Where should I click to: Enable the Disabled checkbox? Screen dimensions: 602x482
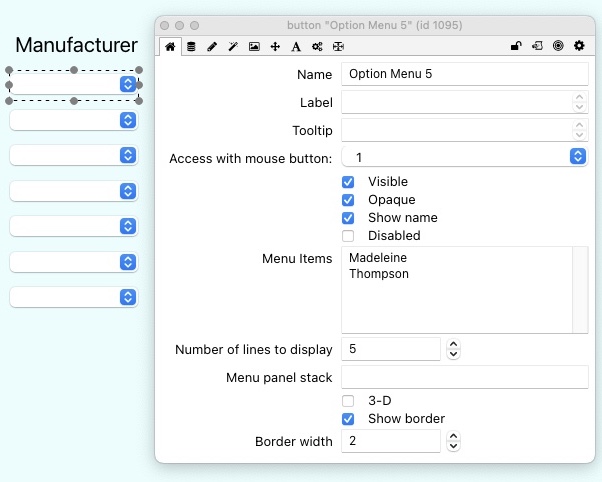[x=348, y=236]
